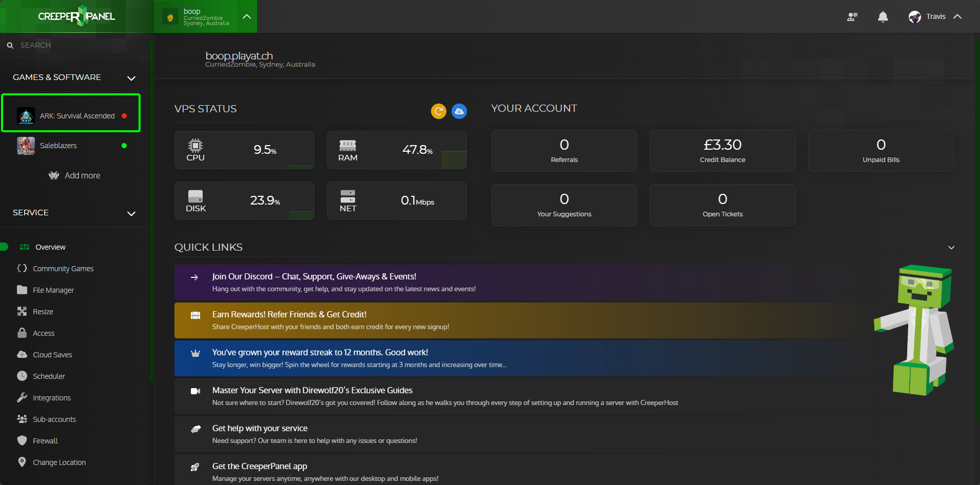This screenshot has width=980, height=485.
Task: Click the Discord arrow icon
Action: pos(194,277)
